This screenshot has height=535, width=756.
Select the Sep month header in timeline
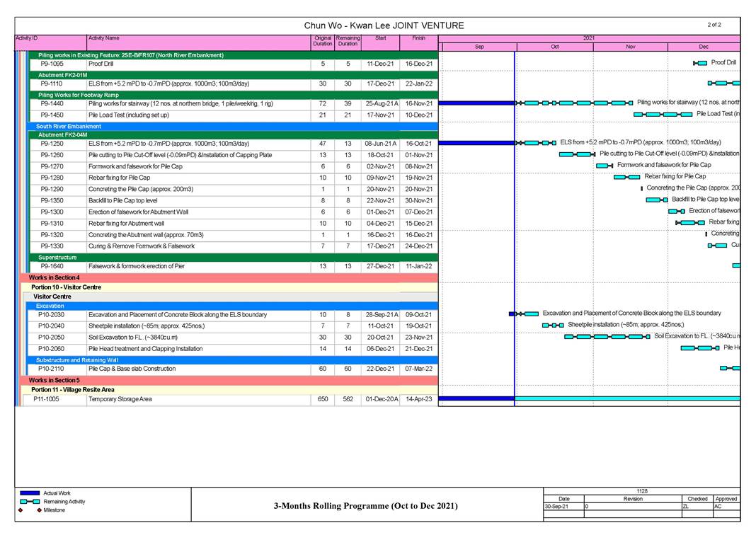coord(479,47)
